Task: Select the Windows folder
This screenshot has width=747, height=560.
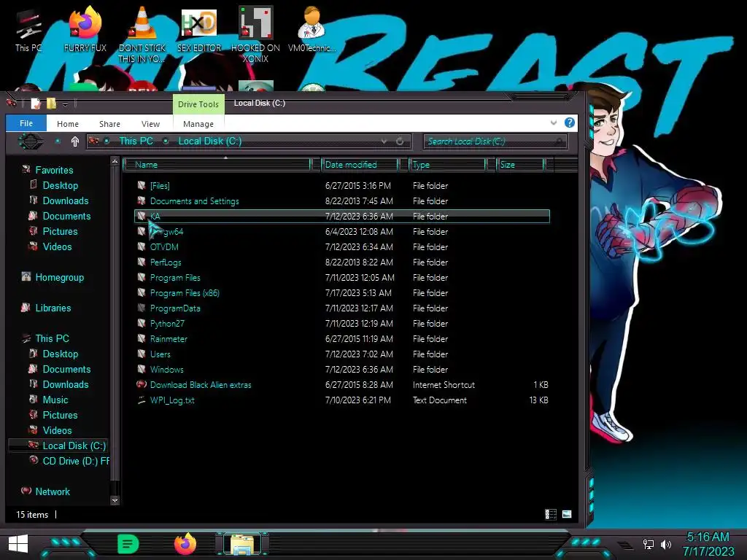Action: coord(166,369)
